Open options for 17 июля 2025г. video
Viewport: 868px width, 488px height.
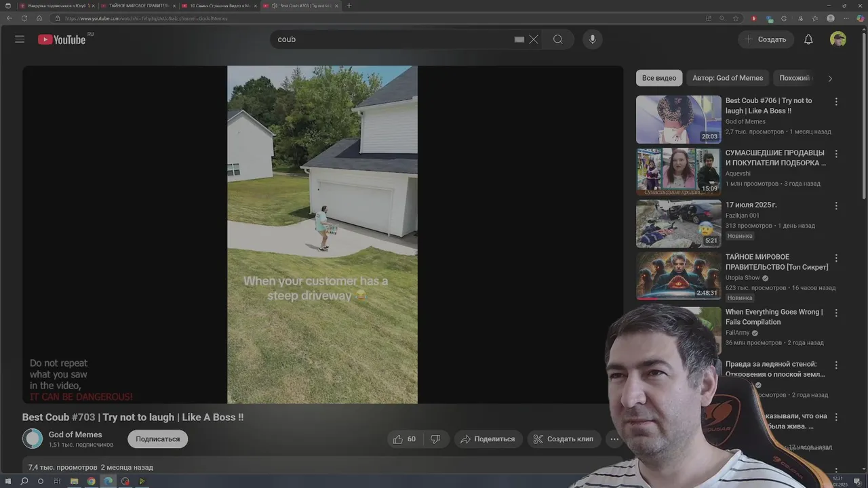836,206
